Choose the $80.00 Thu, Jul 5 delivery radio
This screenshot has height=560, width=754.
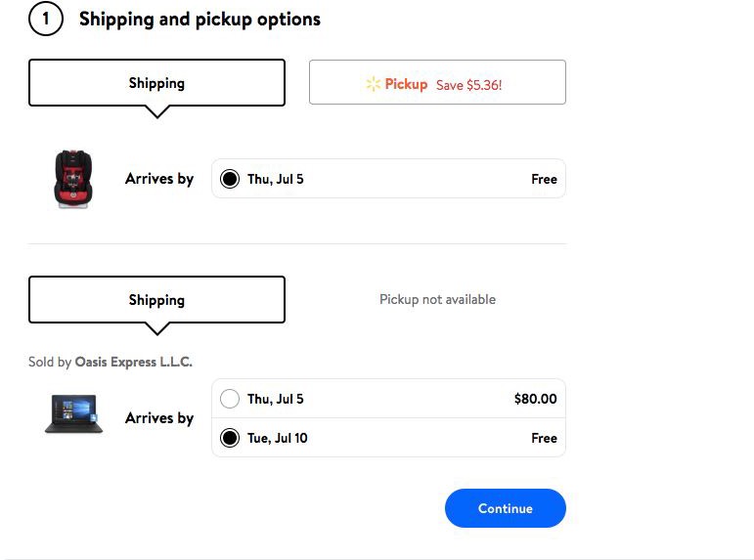230,399
